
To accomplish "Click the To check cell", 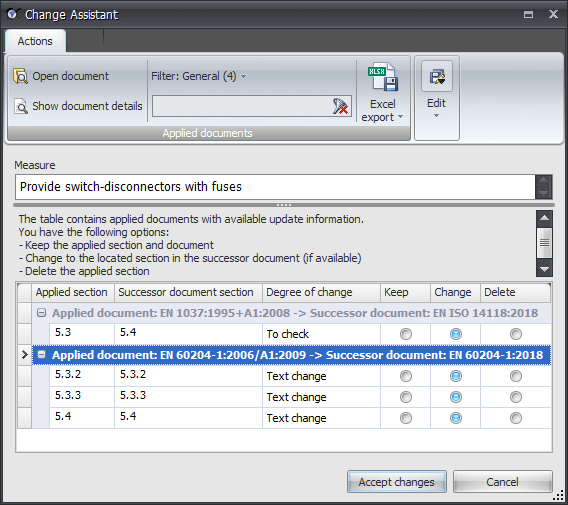I will [x=321, y=334].
